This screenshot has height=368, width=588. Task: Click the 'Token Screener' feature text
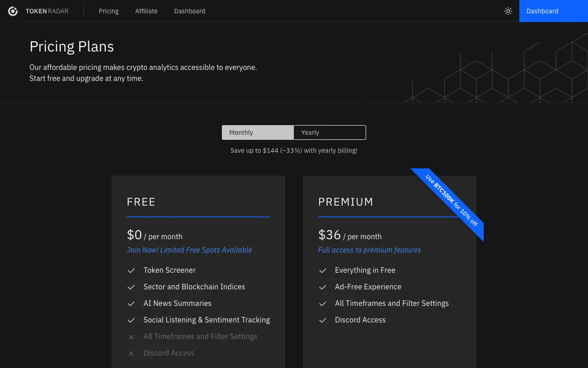(170, 270)
